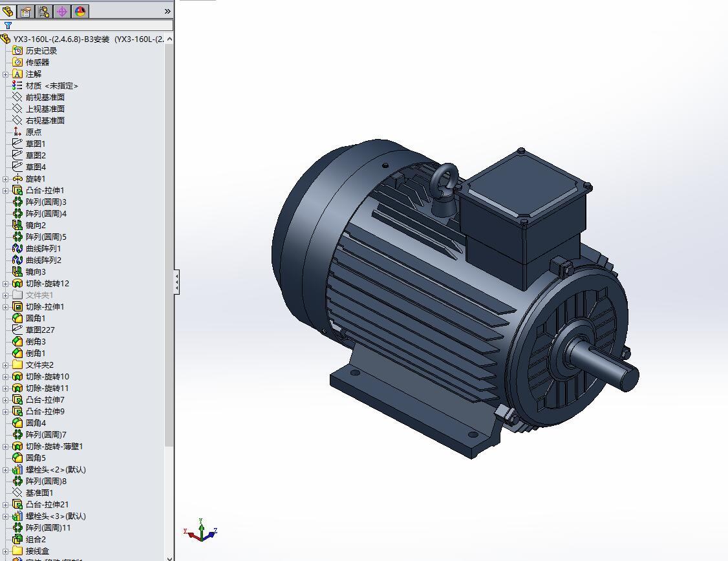Select the 螺栓头<3>(默认) label
This screenshot has width=728, height=561.
56,516
